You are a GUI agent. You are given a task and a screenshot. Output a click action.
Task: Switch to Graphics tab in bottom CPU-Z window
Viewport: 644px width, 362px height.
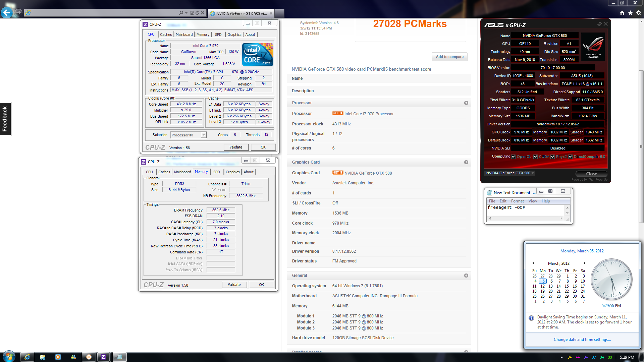click(x=233, y=172)
